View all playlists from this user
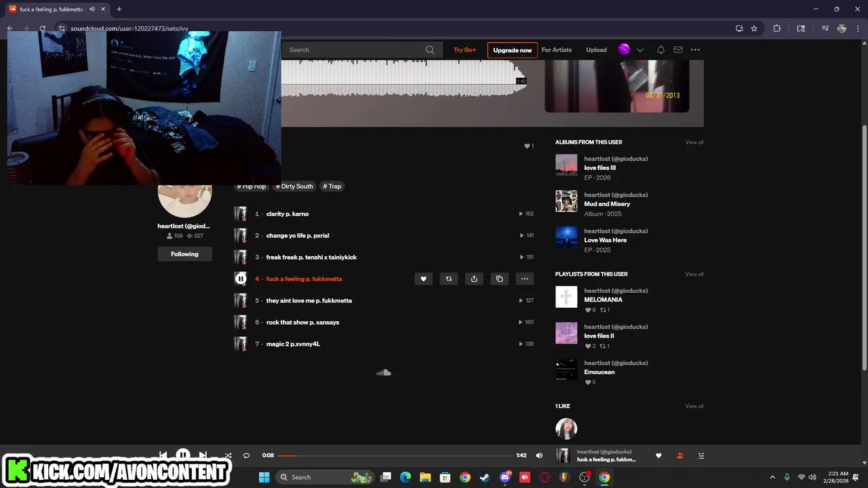Image resolution: width=868 pixels, height=488 pixels. click(x=694, y=274)
